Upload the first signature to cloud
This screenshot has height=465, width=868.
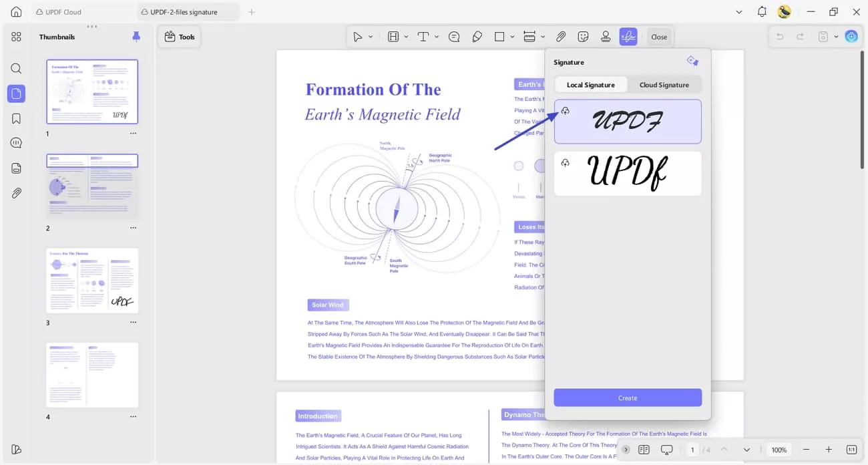[566, 111]
